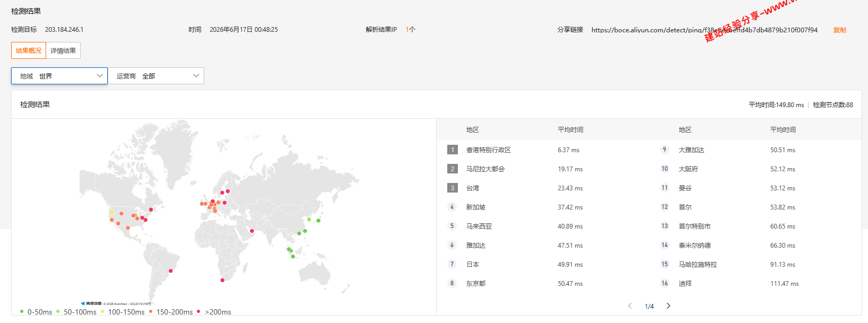The width and height of the screenshot is (868, 323).
Task: Open the 运营商 全部 dropdown
Action: [x=156, y=76]
